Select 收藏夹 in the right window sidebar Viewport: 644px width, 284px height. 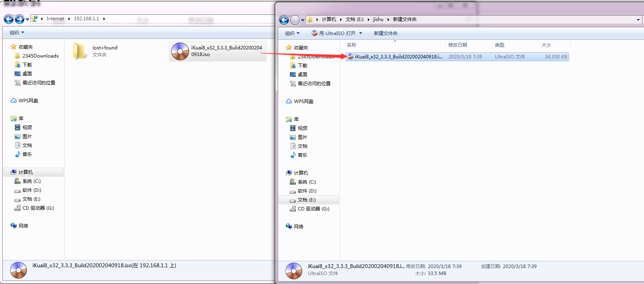[x=297, y=47]
